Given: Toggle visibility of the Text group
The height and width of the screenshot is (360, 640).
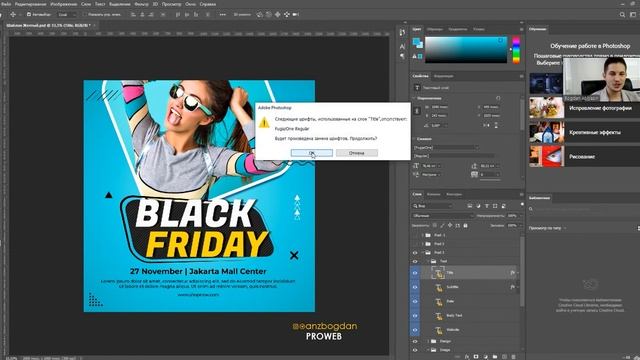Looking at the screenshot, I should point(415,261).
